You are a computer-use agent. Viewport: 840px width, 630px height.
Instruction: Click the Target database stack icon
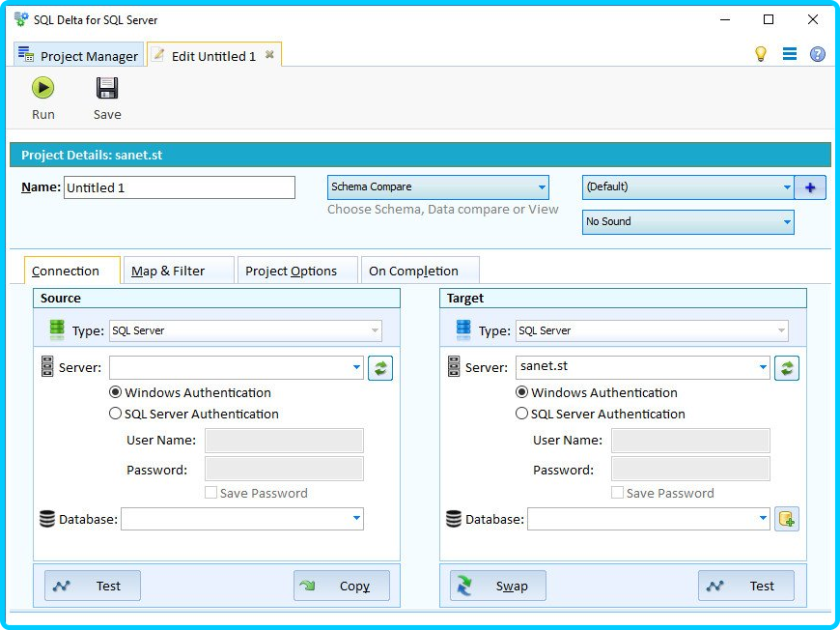click(454, 519)
